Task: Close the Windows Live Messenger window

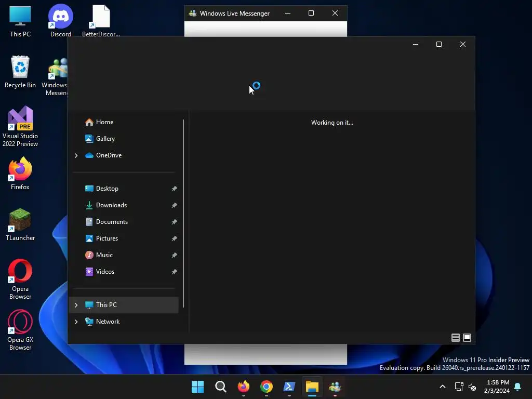Action: pos(335,13)
